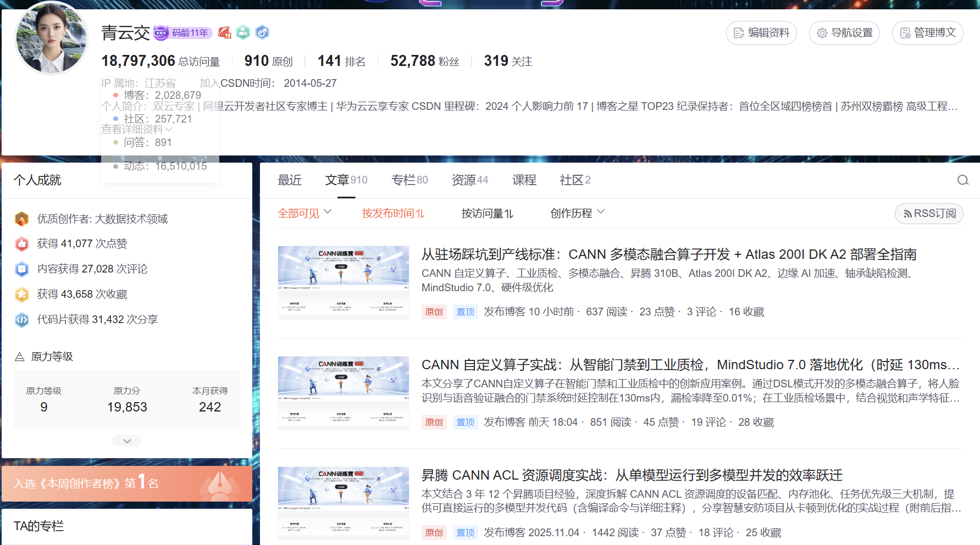Image resolution: width=980 pixels, height=545 pixels.
Task: Click the green badge icon beside username
Action: point(243,33)
